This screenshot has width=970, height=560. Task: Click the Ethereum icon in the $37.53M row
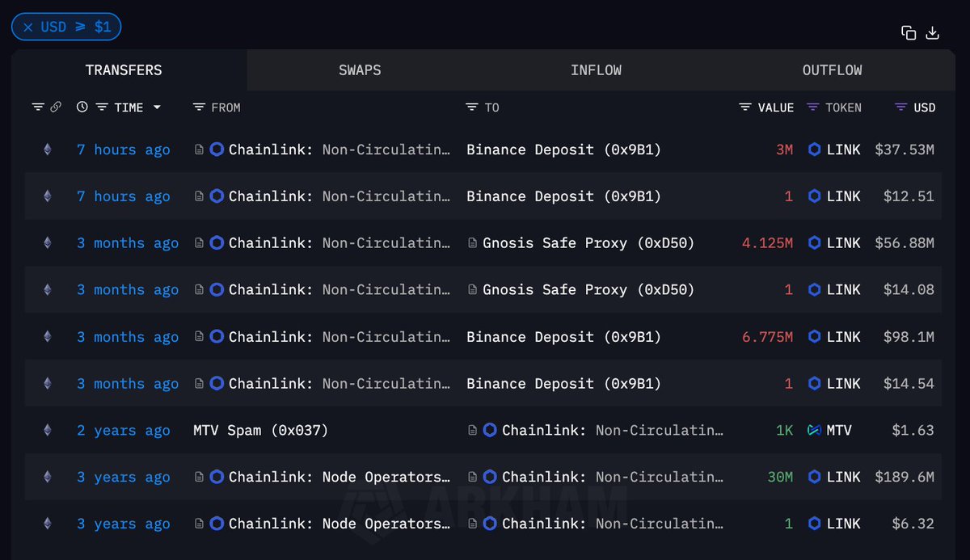(47, 149)
